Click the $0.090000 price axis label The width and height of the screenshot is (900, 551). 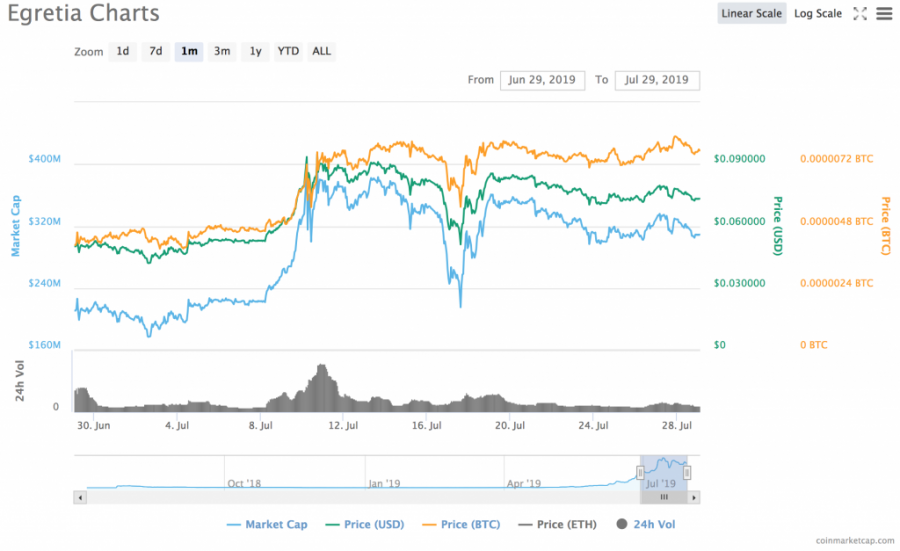(739, 159)
